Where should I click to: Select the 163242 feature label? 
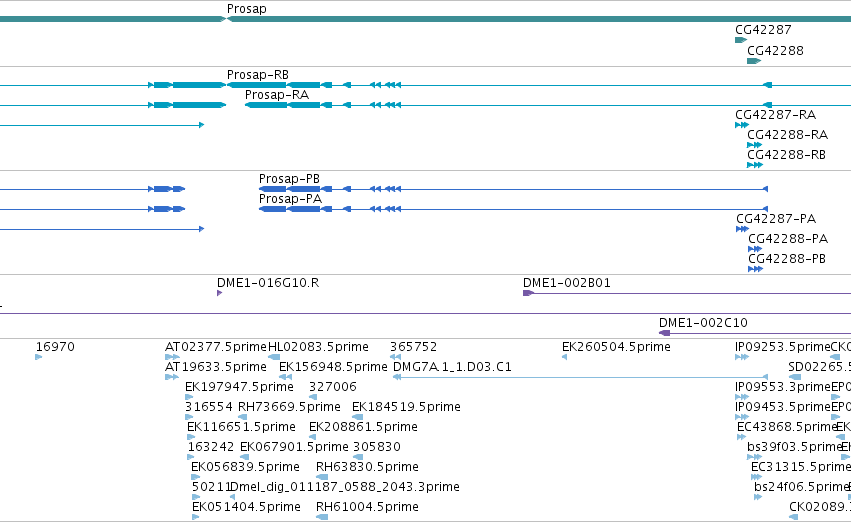(x=211, y=448)
